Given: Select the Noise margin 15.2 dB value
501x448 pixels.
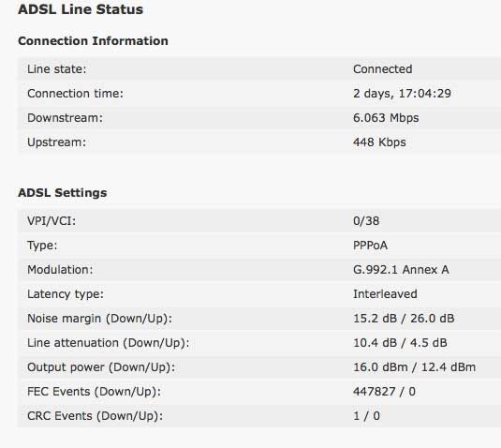Looking at the screenshot, I should click(375, 318).
